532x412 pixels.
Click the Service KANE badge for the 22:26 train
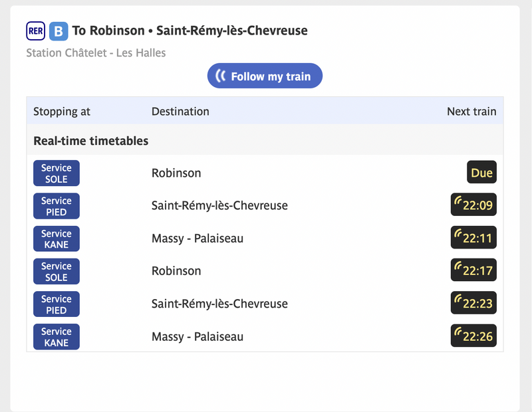click(x=57, y=336)
